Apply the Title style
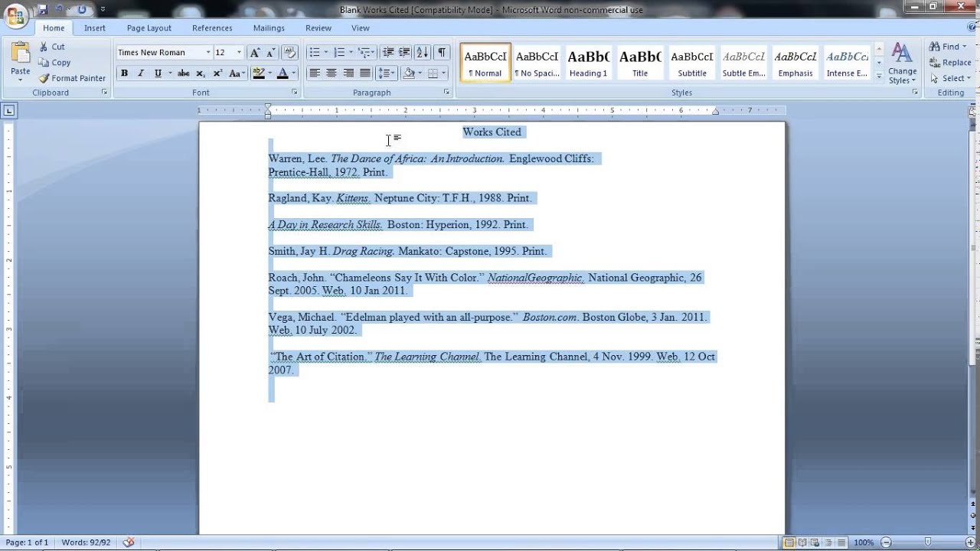The height and width of the screenshot is (551, 980). [640, 62]
